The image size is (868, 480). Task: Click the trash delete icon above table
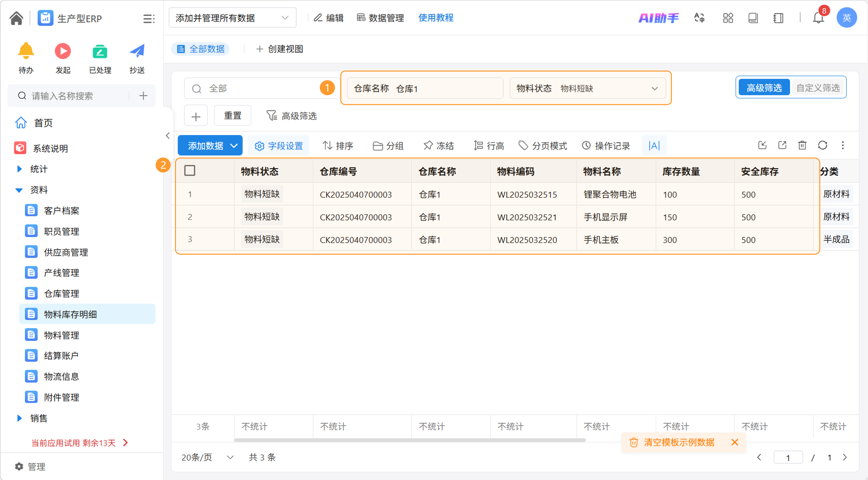coord(802,145)
